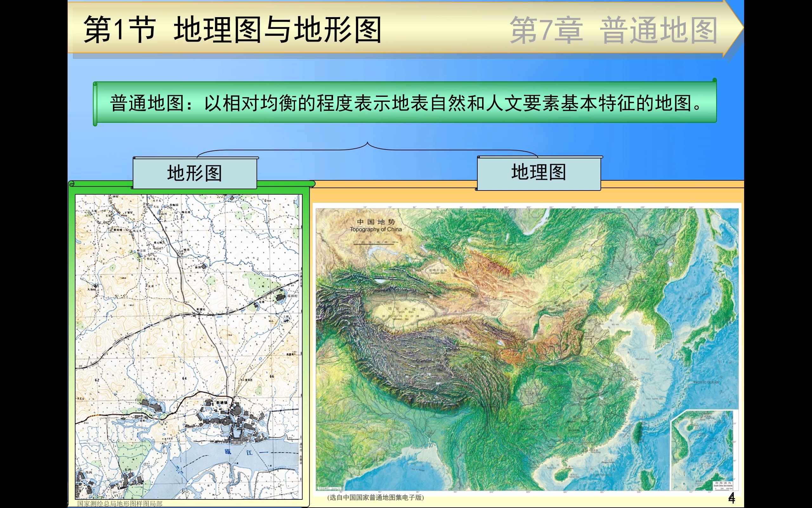Click the '地形图' label box
This screenshot has height=508, width=812.
pyautogui.click(x=195, y=173)
